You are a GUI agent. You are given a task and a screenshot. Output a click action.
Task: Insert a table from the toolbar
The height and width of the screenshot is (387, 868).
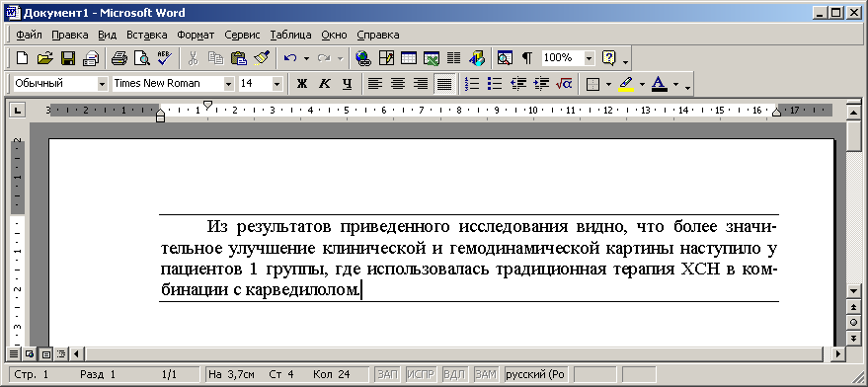(409, 57)
